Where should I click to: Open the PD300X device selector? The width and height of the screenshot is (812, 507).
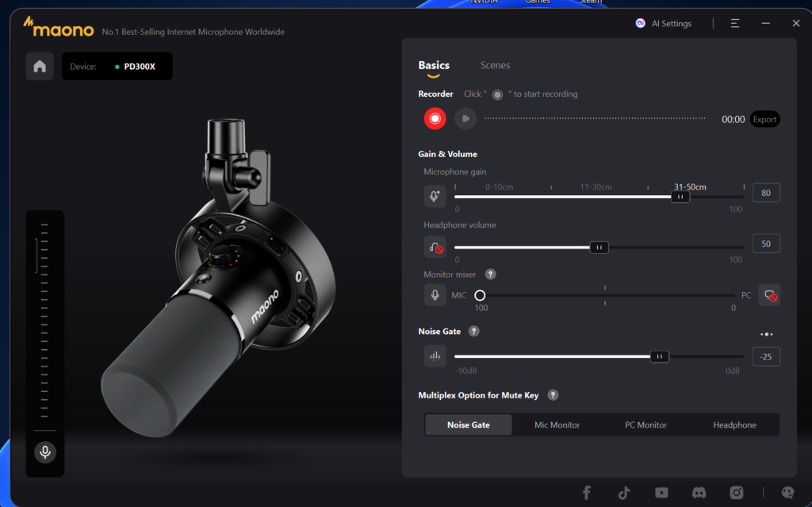point(117,67)
